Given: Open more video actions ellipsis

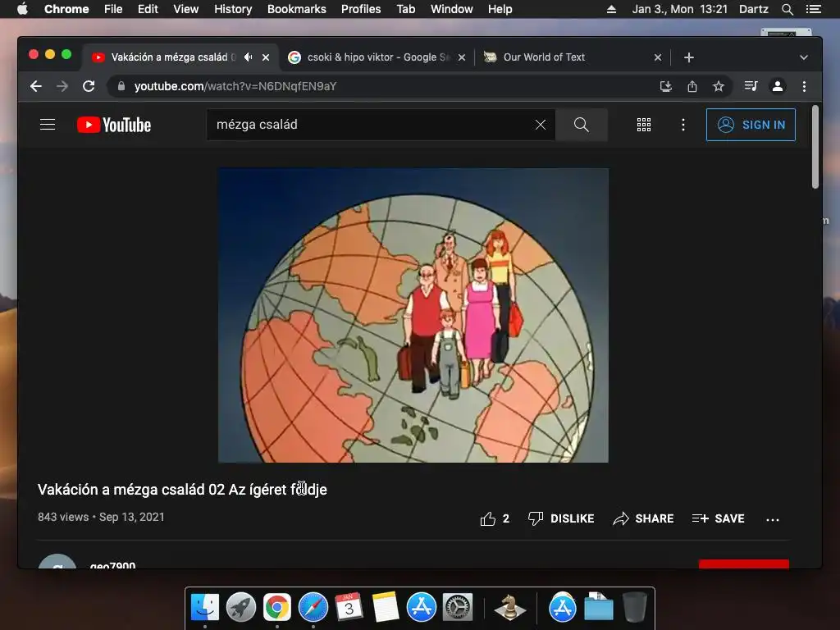Looking at the screenshot, I should (773, 519).
